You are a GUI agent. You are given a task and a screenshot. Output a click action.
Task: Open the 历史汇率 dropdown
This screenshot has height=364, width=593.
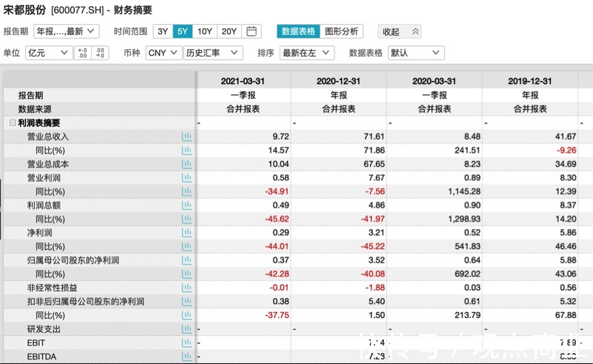pyautogui.click(x=213, y=53)
